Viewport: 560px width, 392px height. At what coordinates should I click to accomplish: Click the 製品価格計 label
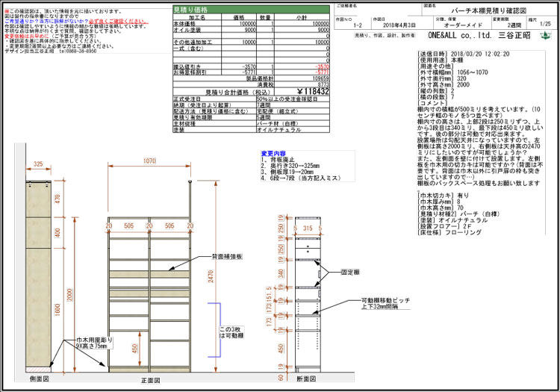point(260,78)
